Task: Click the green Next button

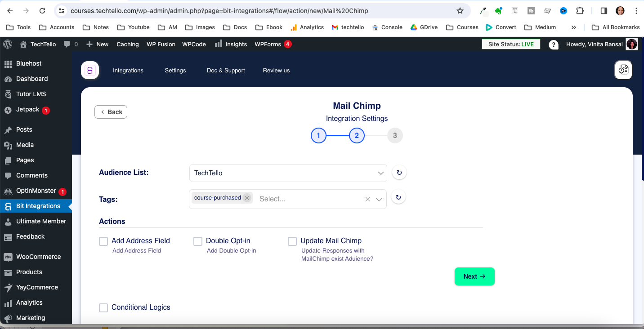Action: [x=474, y=276]
